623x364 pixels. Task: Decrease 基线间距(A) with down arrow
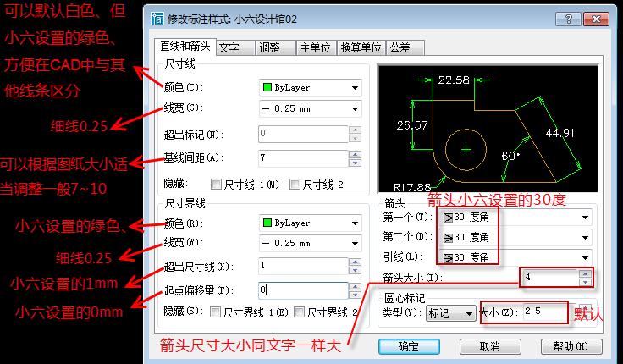pyautogui.click(x=355, y=163)
